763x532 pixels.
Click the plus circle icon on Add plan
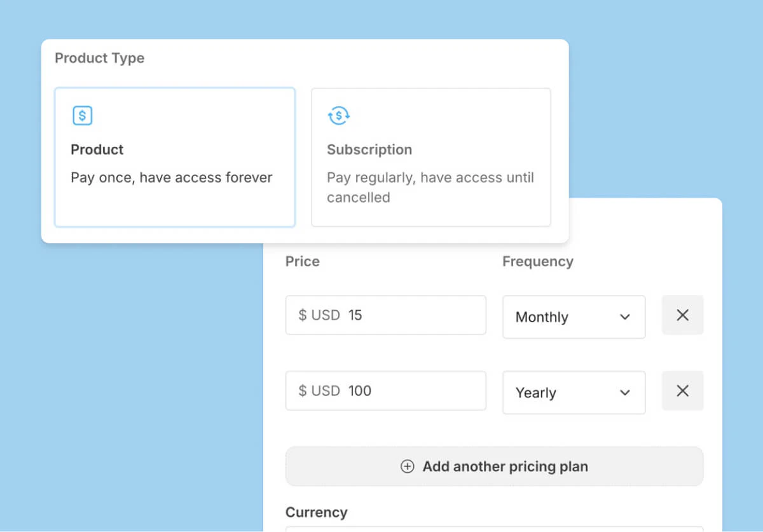407,467
